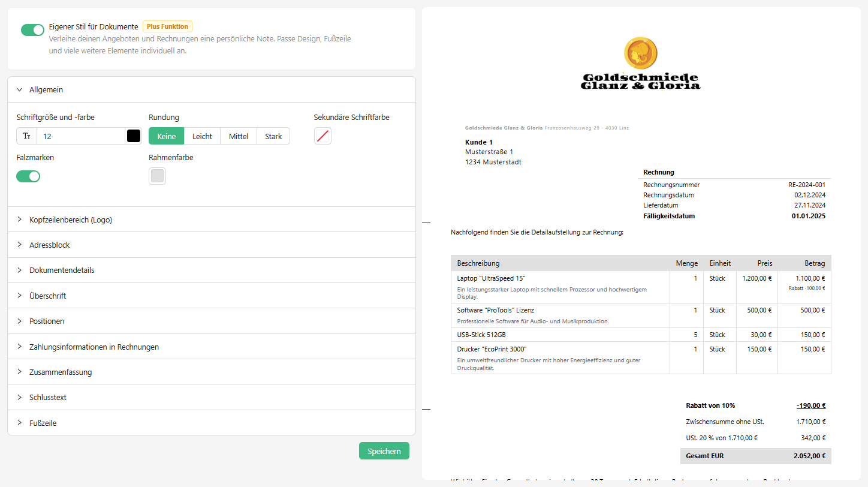Click the Tt font size icon
The width and height of the screenshot is (868, 487).
[x=26, y=136]
